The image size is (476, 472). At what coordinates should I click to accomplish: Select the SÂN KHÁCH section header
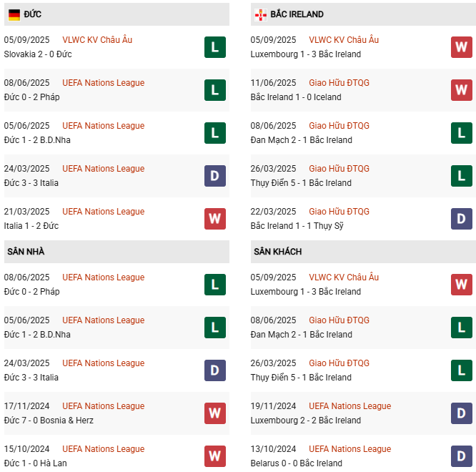point(276,252)
